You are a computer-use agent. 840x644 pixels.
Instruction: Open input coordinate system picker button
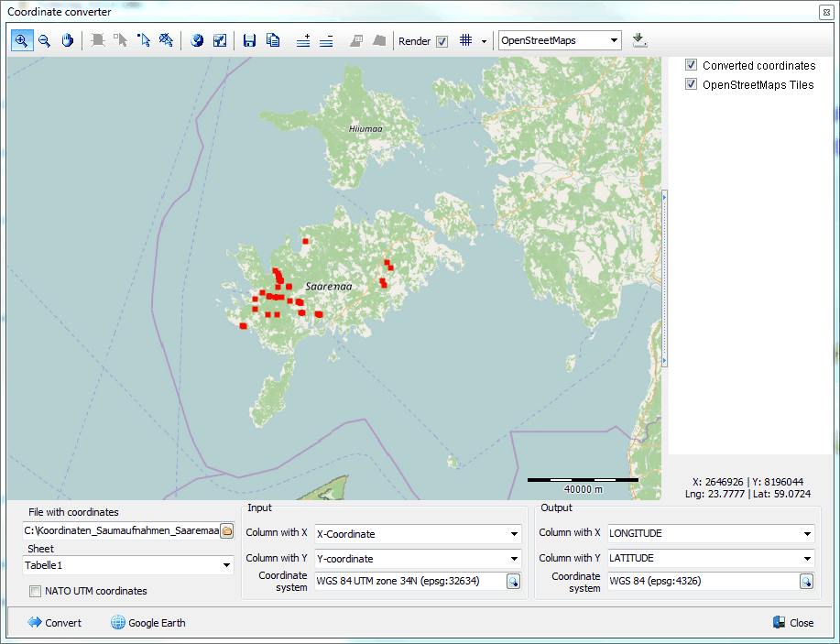click(x=513, y=582)
